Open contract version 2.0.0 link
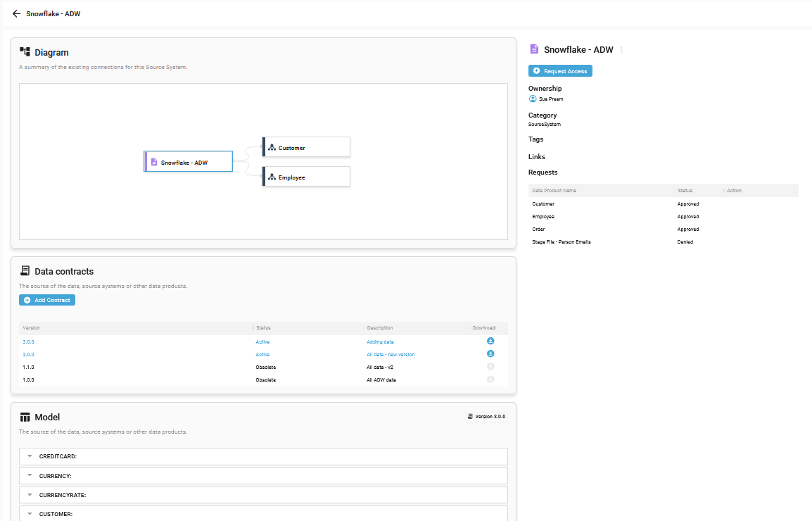Screen dimensions: 812x521 28,355
